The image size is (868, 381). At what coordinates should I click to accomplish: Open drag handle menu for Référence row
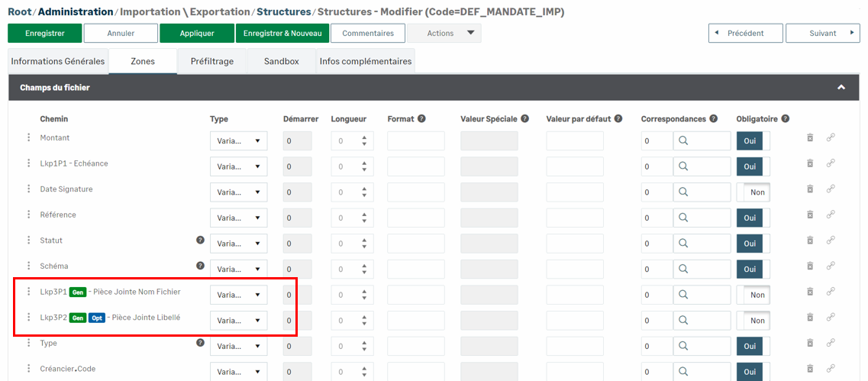click(x=29, y=215)
